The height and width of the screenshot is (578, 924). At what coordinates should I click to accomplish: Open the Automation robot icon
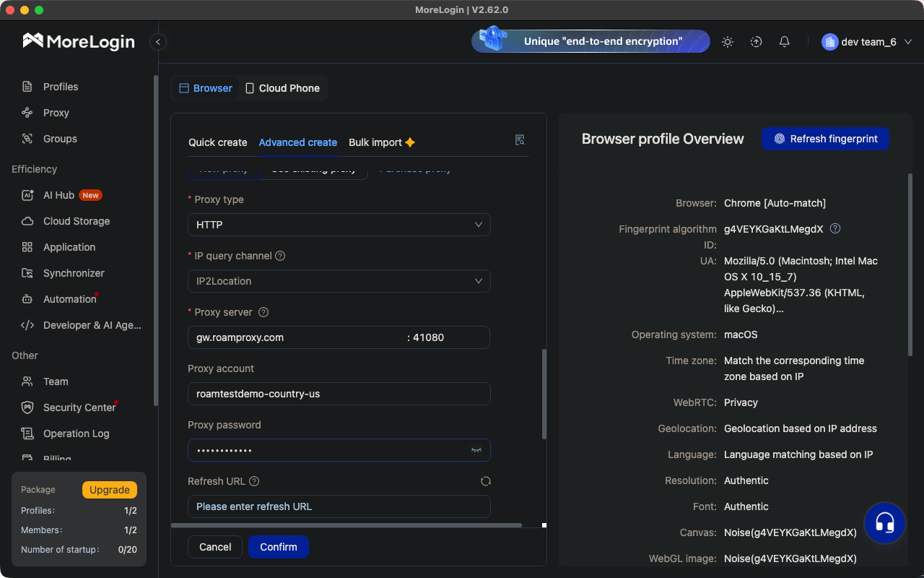tap(27, 299)
